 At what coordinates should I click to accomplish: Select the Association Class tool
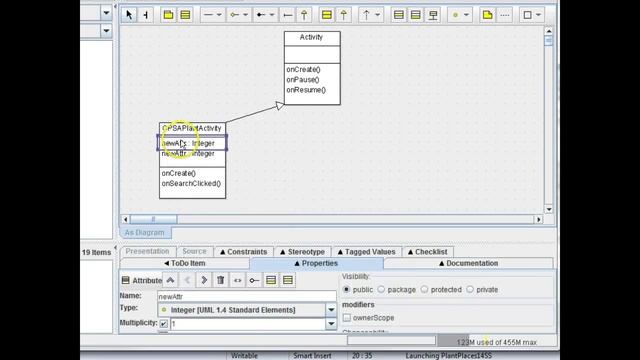click(433, 15)
